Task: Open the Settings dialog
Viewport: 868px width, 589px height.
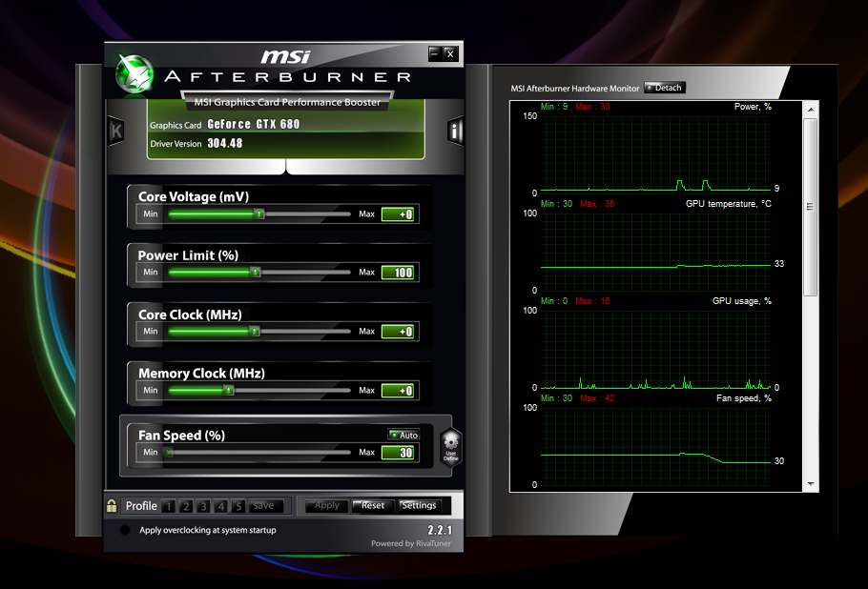Action: 419,505
